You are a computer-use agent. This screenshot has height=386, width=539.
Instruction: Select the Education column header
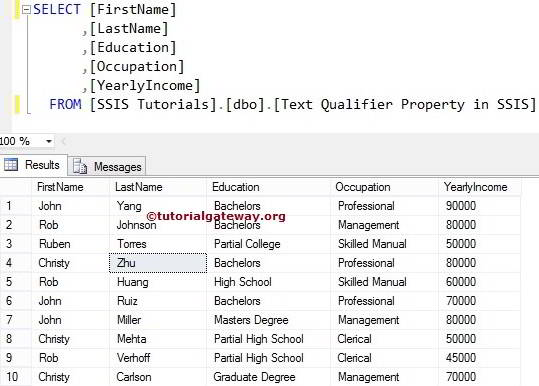coord(268,187)
